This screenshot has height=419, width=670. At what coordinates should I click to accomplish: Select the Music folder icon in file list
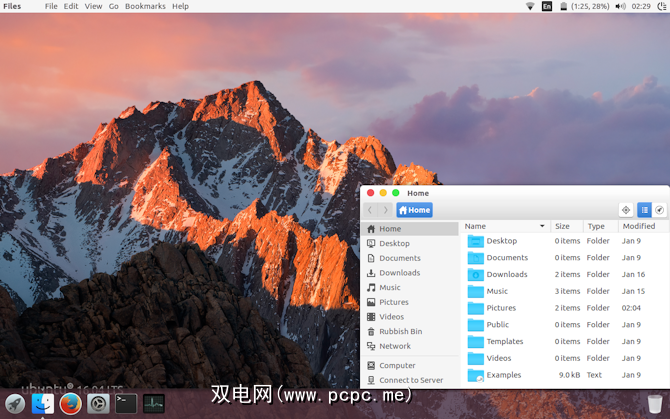tap(476, 291)
